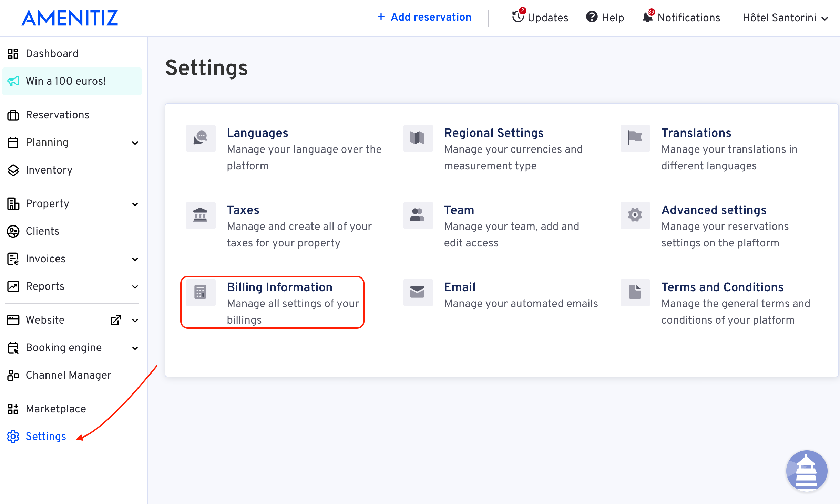
Task: Click the Channel Manager icon
Action: [13, 375]
